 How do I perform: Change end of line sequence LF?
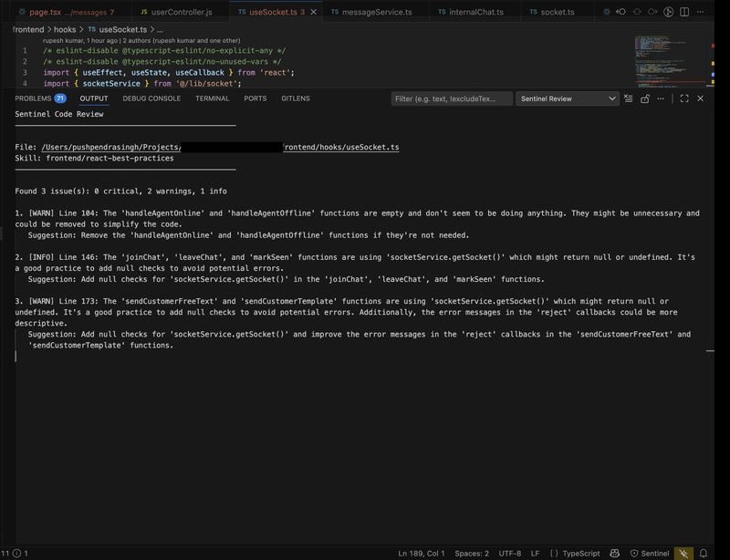(x=535, y=553)
